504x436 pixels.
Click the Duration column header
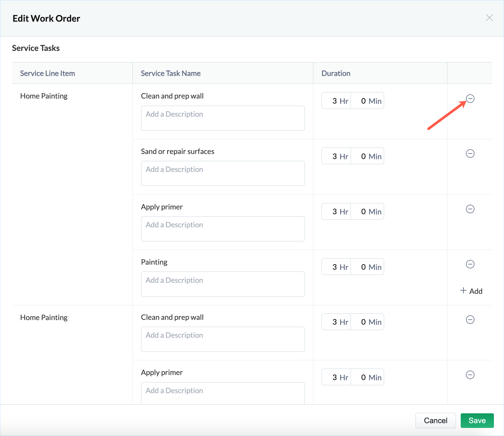coord(336,73)
